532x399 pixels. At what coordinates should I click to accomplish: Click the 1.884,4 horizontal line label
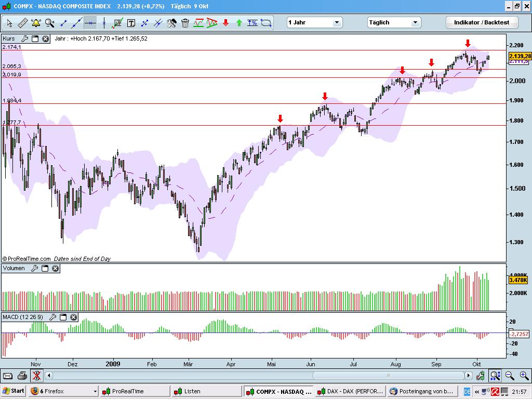point(12,100)
